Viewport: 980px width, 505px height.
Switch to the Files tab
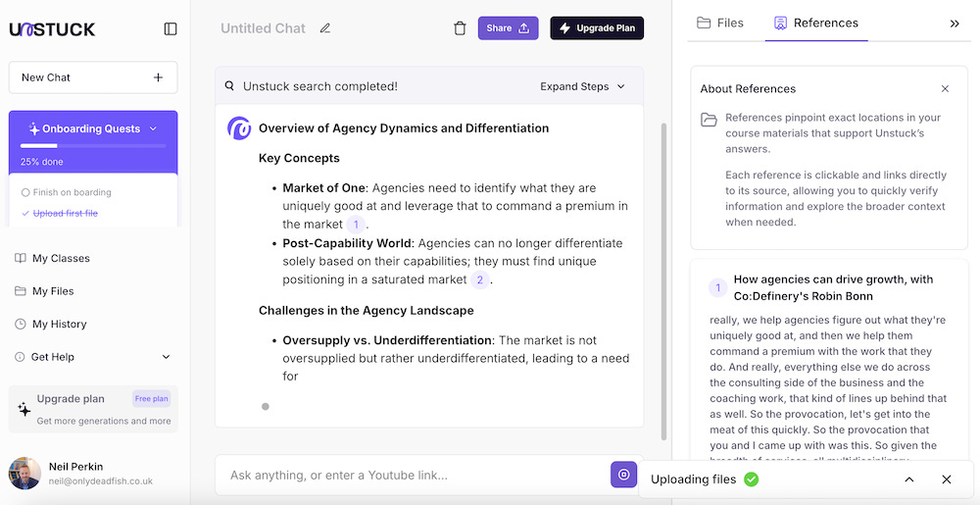coord(720,24)
